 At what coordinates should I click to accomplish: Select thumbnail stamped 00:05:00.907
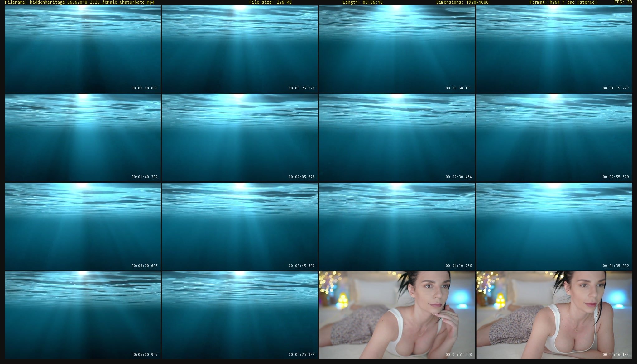(x=83, y=315)
